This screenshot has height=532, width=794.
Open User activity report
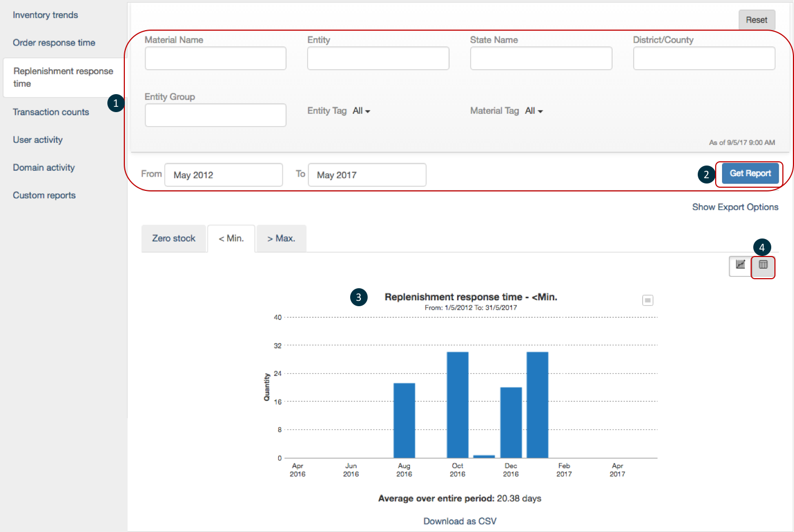pyautogui.click(x=38, y=140)
